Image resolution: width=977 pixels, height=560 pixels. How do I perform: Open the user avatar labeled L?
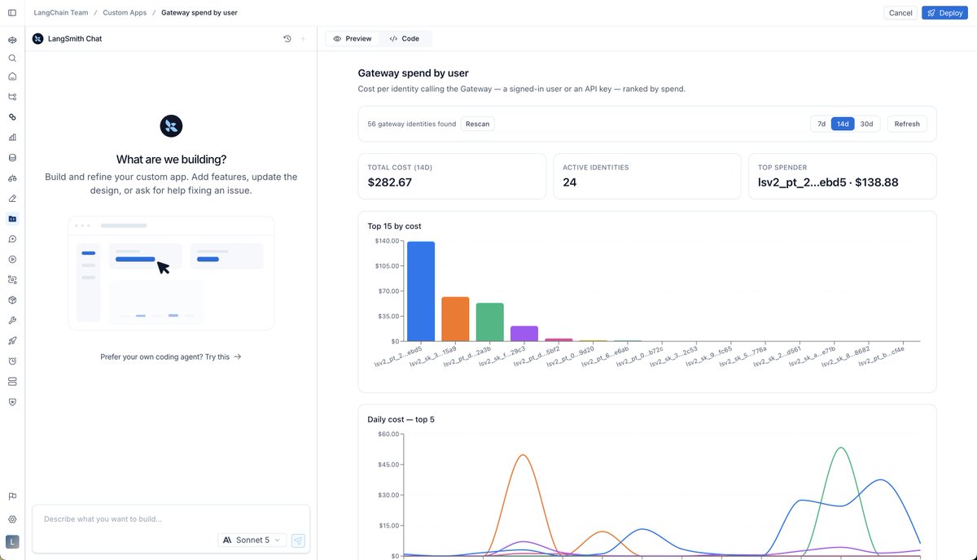point(12,541)
